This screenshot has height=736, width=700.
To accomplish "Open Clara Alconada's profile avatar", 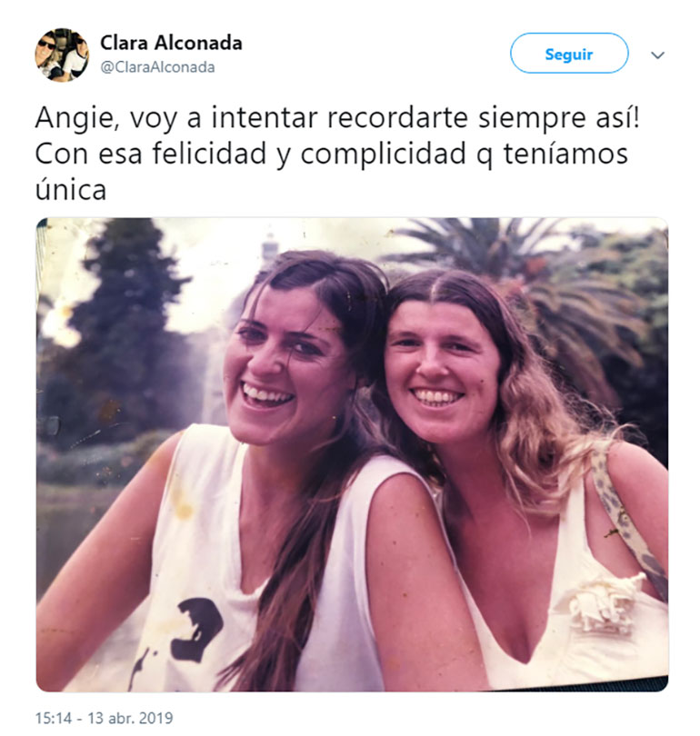I will [x=62, y=55].
